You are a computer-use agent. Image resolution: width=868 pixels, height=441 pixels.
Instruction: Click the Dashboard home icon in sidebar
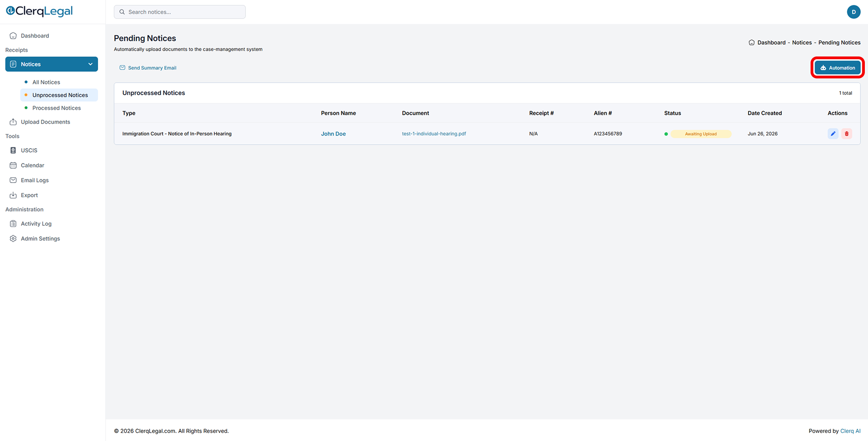tap(13, 36)
